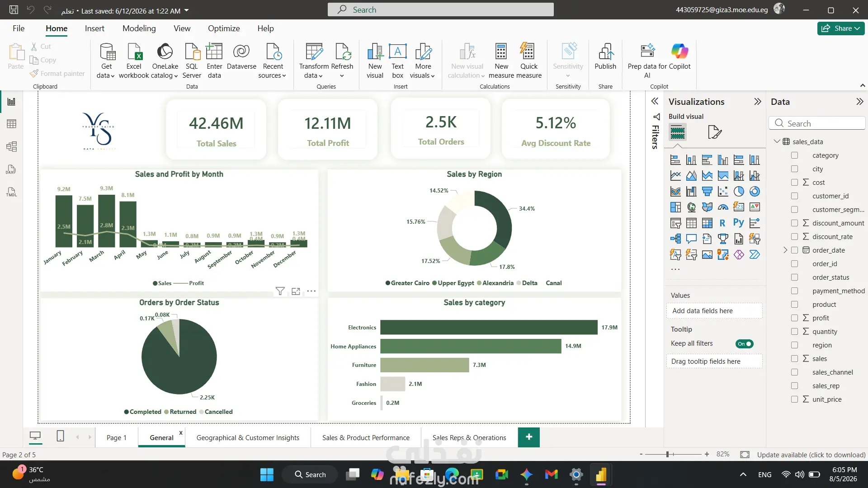Open Model view from left sidebar

click(x=12, y=146)
